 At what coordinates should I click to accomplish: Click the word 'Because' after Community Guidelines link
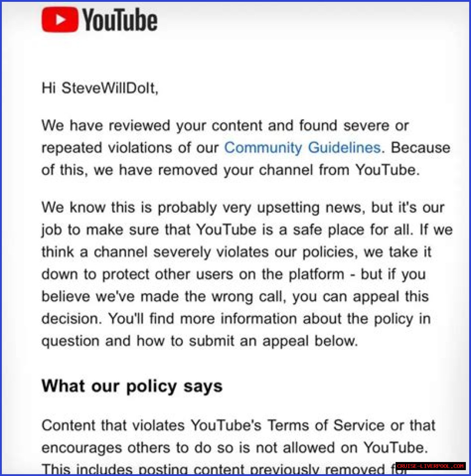pyautogui.click(x=420, y=148)
